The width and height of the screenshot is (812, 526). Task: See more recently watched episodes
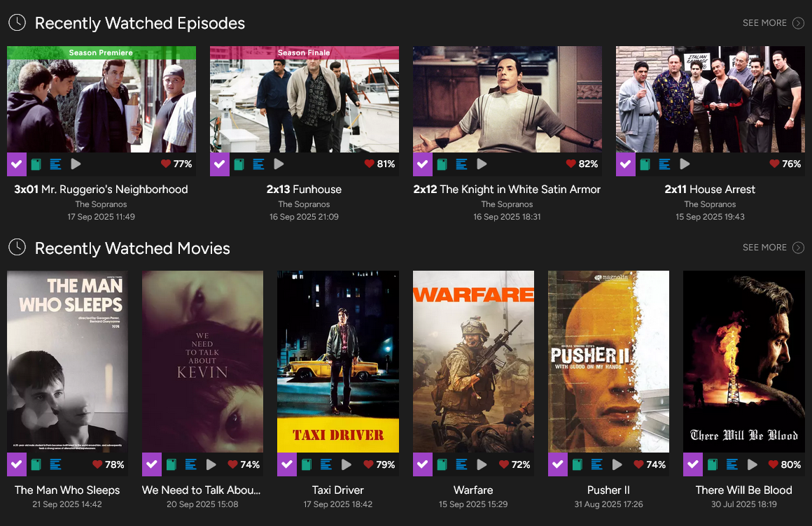pyautogui.click(x=773, y=23)
